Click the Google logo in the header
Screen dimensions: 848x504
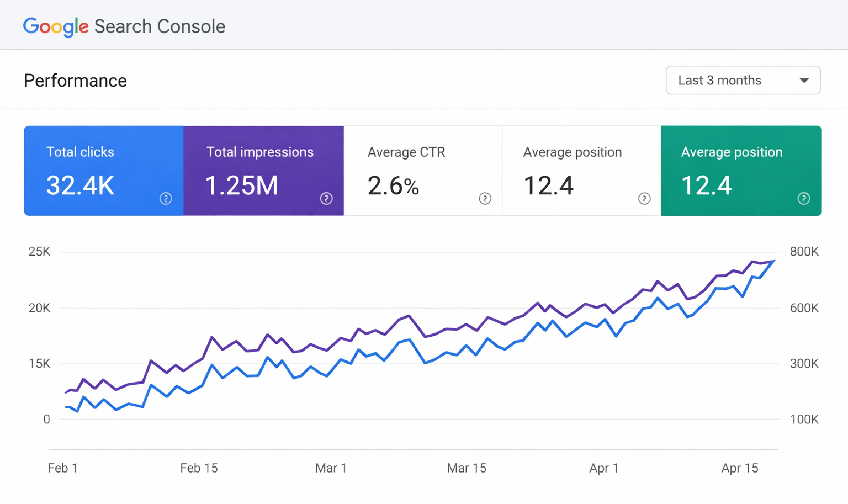[x=56, y=26]
